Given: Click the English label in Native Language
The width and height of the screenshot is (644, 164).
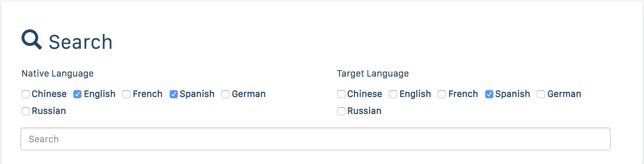Looking at the screenshot, I should 99,94.
